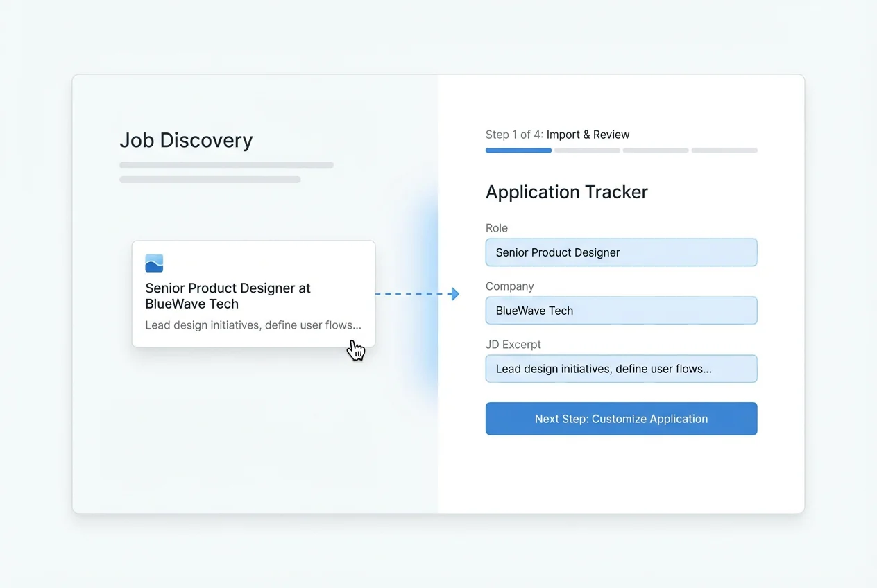The image size is (877, 588).
Task: Click the first filled progress step segment
Action: pos(518,150)
